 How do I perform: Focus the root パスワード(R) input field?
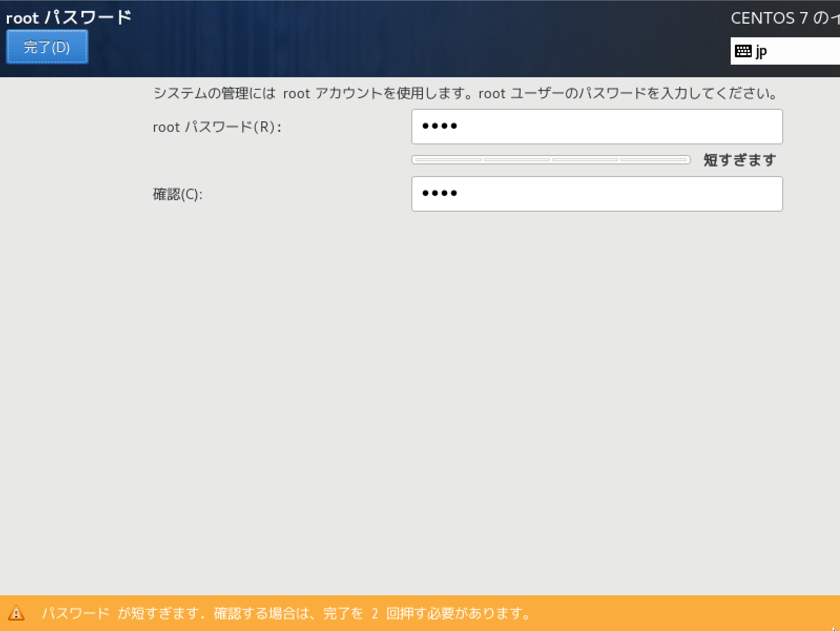[x=597, y=127]
